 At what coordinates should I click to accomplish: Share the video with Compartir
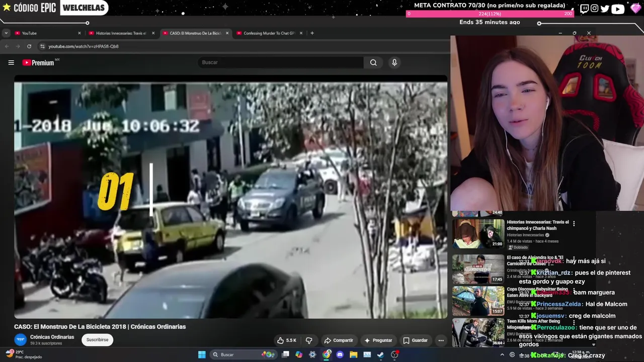(339, 340)
